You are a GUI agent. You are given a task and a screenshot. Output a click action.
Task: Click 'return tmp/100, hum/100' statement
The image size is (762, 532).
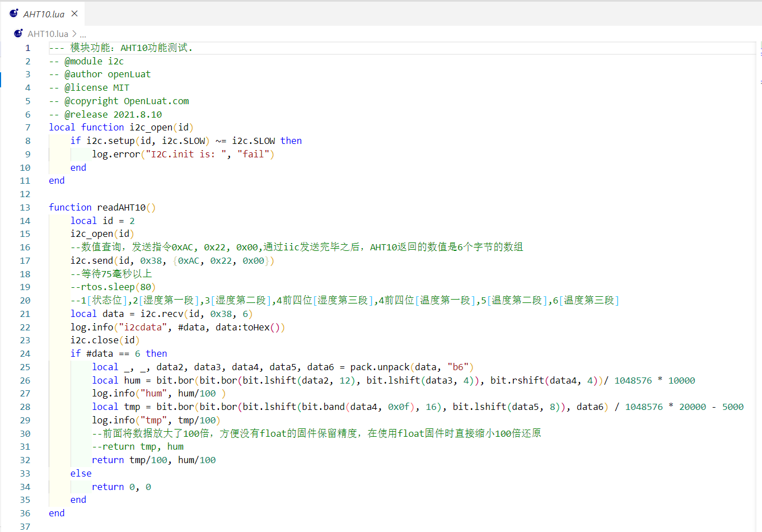pos(154,460)
